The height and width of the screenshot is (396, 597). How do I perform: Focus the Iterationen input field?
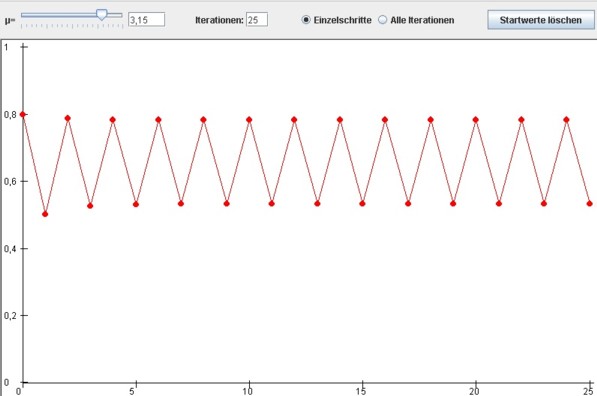point(257,19)
